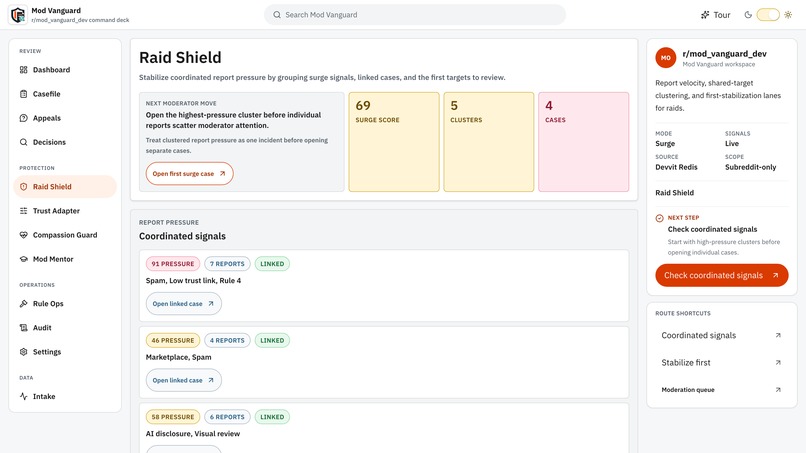Click arrow icon beside Moderation queue
The image size is (806, 453).
(x=778, y=390)
